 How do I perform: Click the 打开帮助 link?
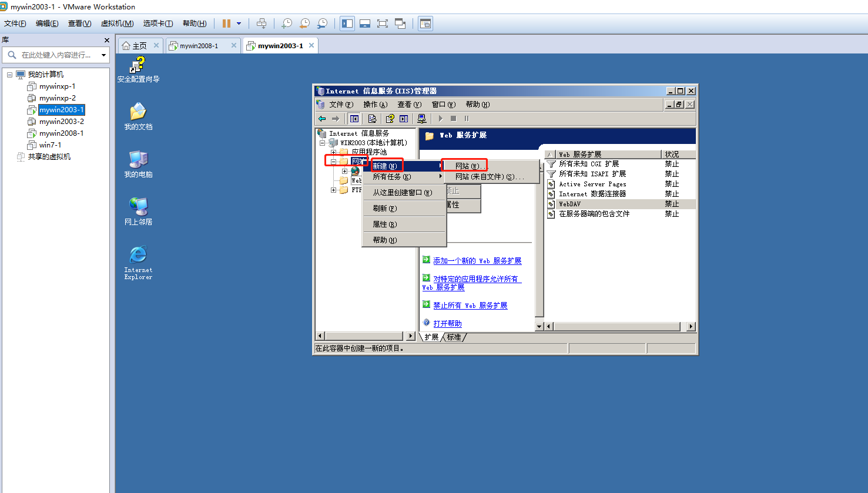coord(447,324)
